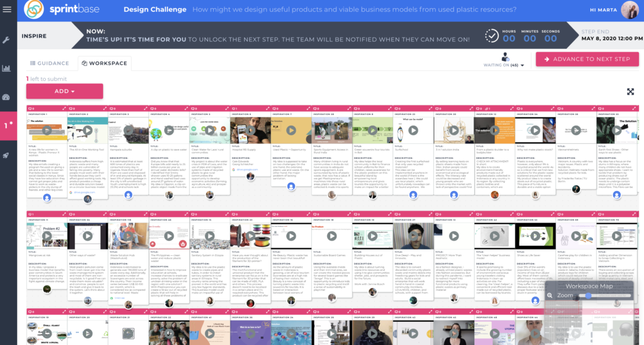
Task: Expand the Inspiration 1 card
Action: click(64, 108)
